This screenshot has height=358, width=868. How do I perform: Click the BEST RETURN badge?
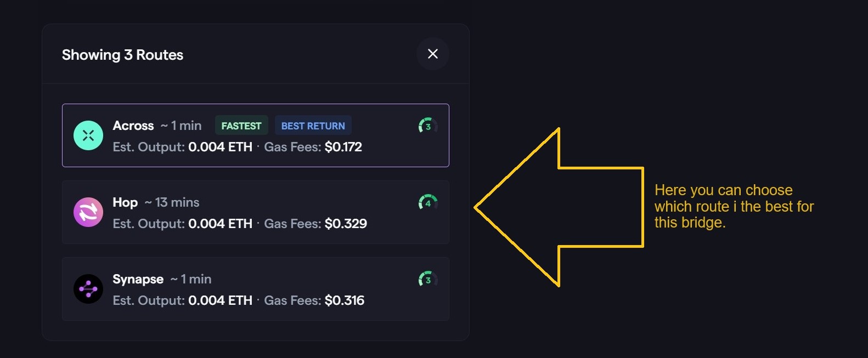tap(313, 126)
